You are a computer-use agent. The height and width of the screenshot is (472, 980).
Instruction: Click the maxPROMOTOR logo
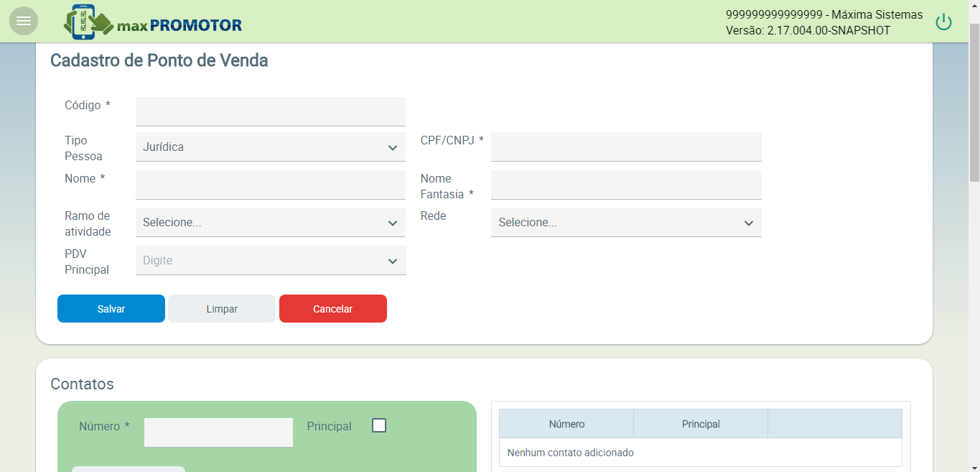click(x=153, y=22)
